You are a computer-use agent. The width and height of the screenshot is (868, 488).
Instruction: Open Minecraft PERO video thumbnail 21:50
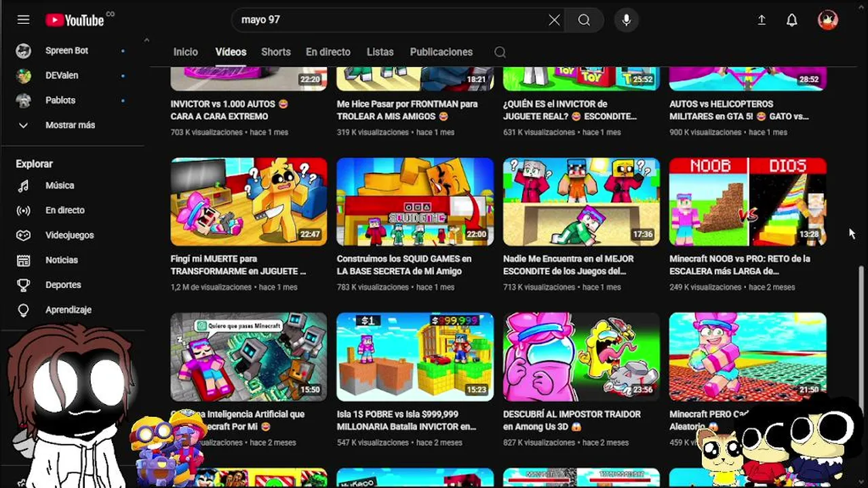[747, 357]
